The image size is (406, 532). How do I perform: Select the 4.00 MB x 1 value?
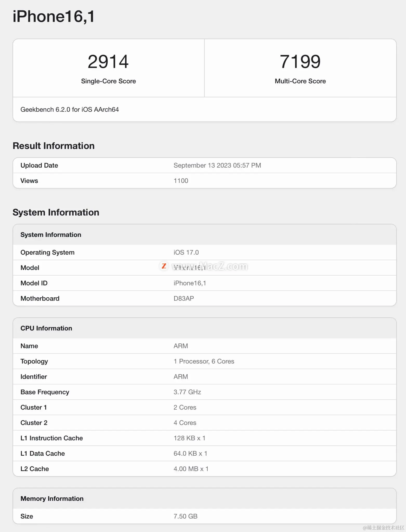coord(191,469)
